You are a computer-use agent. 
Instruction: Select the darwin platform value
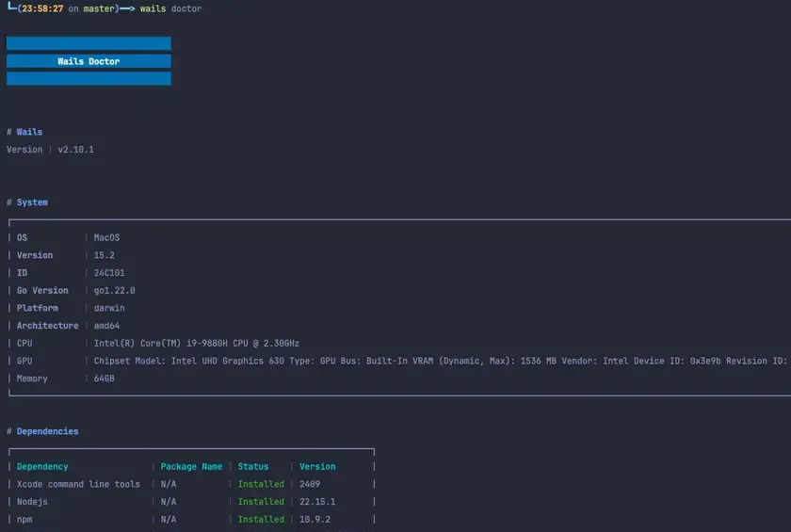[x=109, y=308]
